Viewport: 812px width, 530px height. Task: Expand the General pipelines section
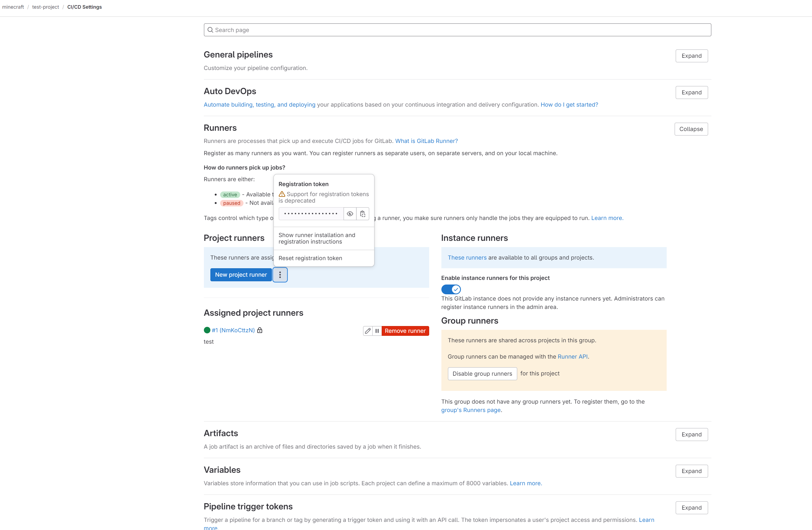[x=691, y=56]
